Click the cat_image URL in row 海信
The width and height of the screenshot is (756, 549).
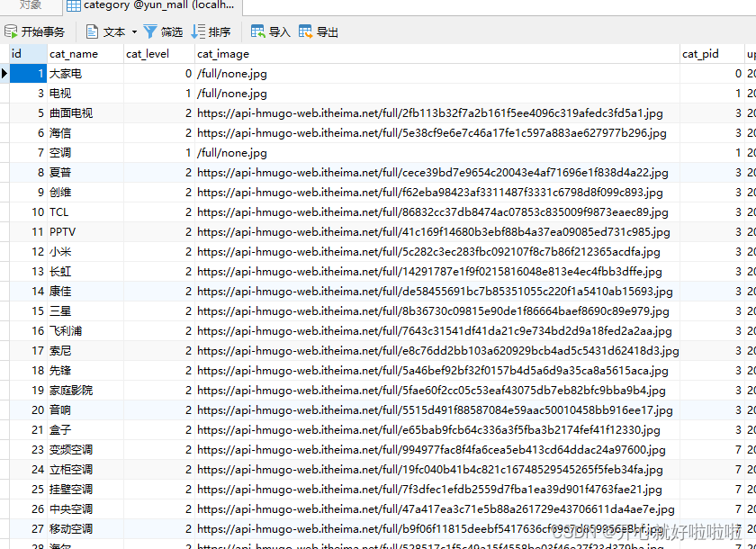(x=431, y=132)
